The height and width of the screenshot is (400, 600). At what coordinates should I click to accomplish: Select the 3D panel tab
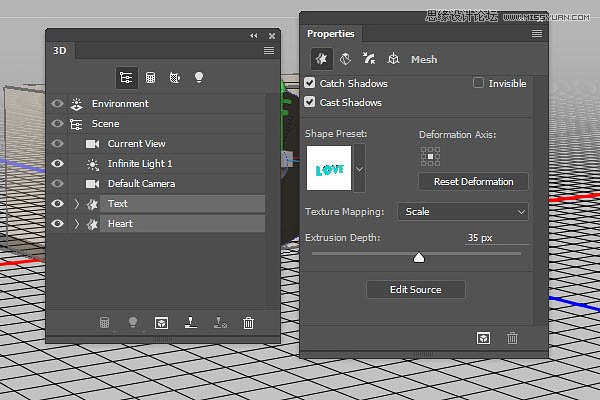[60, 51]
